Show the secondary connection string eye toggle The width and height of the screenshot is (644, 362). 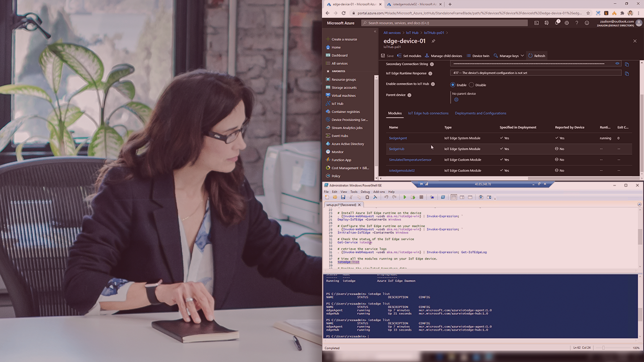pyautogui.click(x=617, y=64)
